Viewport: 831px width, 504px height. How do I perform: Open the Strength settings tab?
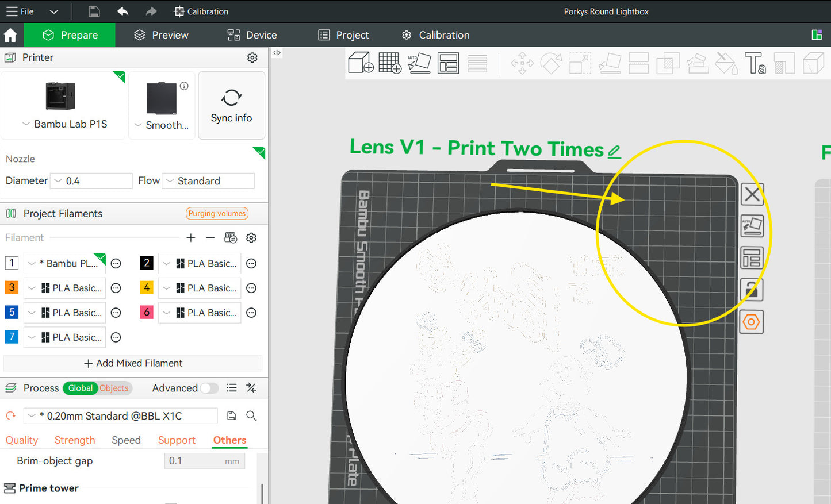click(75, 440)
